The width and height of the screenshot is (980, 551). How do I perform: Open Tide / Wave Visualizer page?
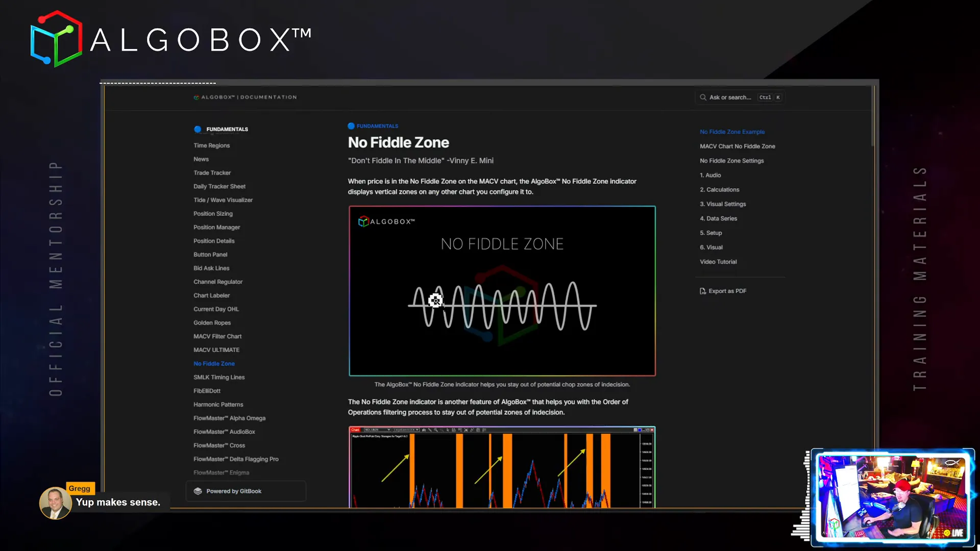pos(223,200)
